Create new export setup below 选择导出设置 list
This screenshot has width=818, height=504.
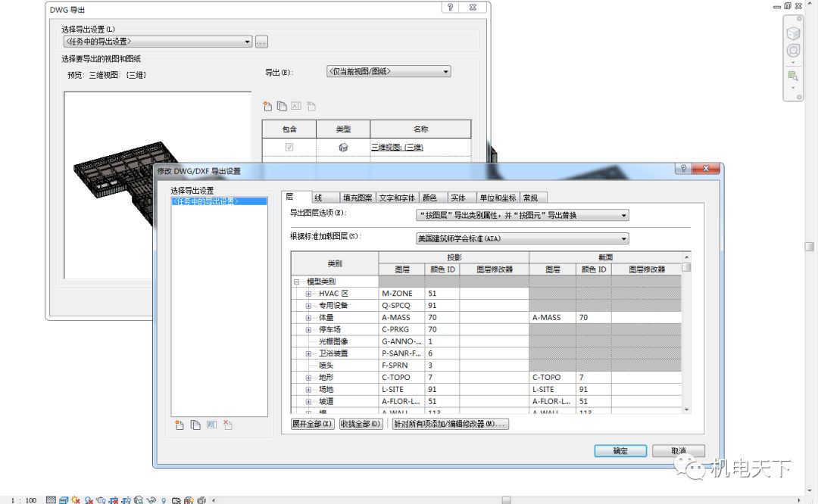tap(180, 425)
